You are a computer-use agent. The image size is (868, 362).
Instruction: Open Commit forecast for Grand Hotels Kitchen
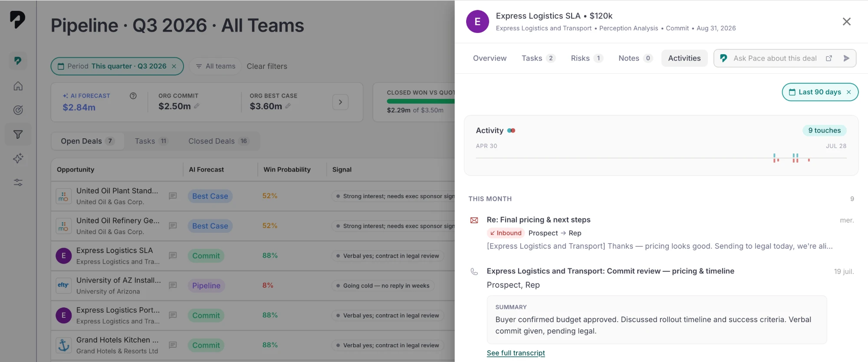[x=206, y=346]
